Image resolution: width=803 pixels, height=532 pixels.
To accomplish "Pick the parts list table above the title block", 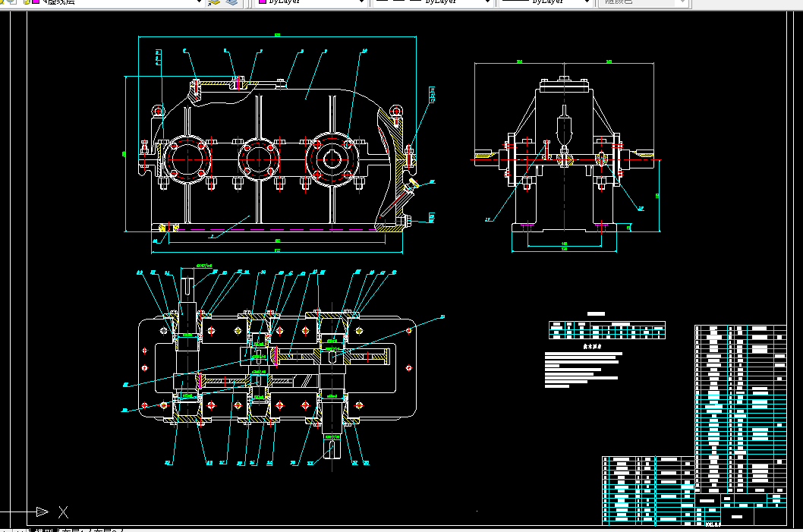I will point(741,408).
